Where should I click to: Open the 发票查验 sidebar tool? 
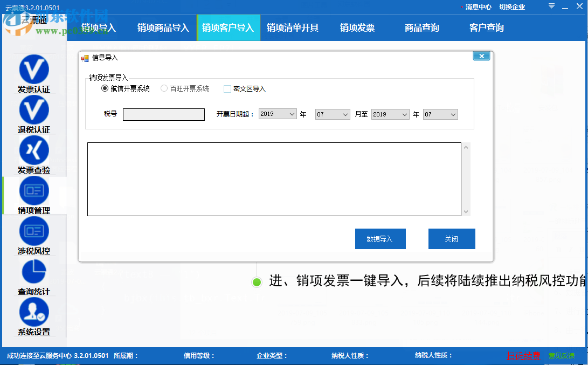click(x=33, y=155)
